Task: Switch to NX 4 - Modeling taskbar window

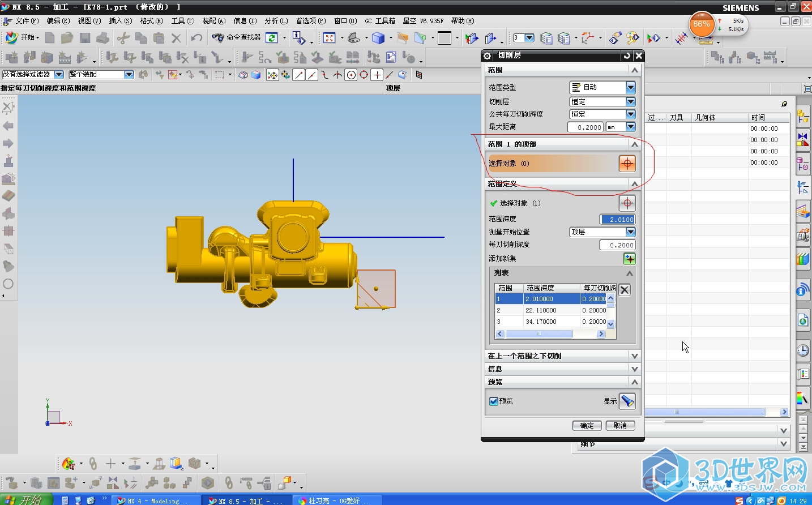Action: (x=155, y=500)
